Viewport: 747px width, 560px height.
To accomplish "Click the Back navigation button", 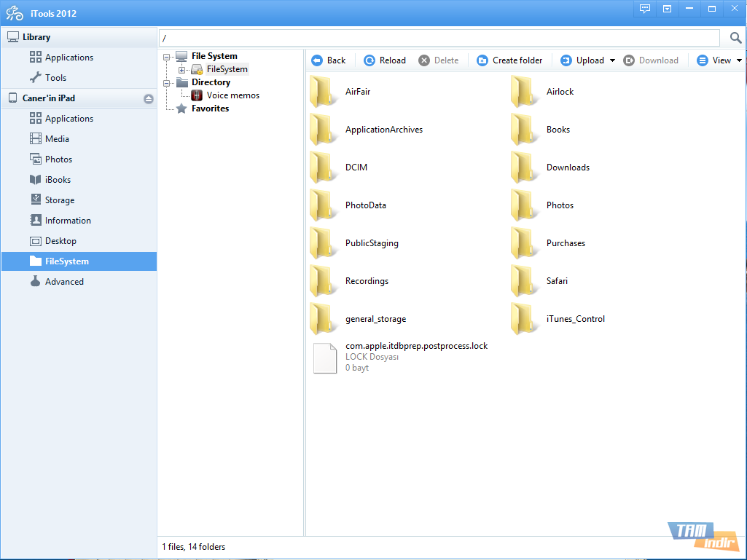I will [329, 60].
